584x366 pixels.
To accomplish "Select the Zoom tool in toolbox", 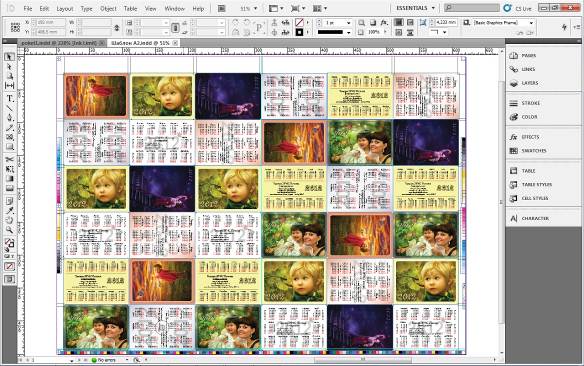I will pos(9,230).
